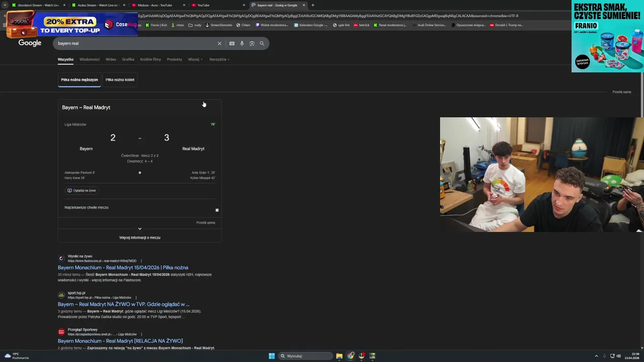Open Bayern Monachium Flashscore result link
Screen dimensions: 644x362
coord(123,267)
